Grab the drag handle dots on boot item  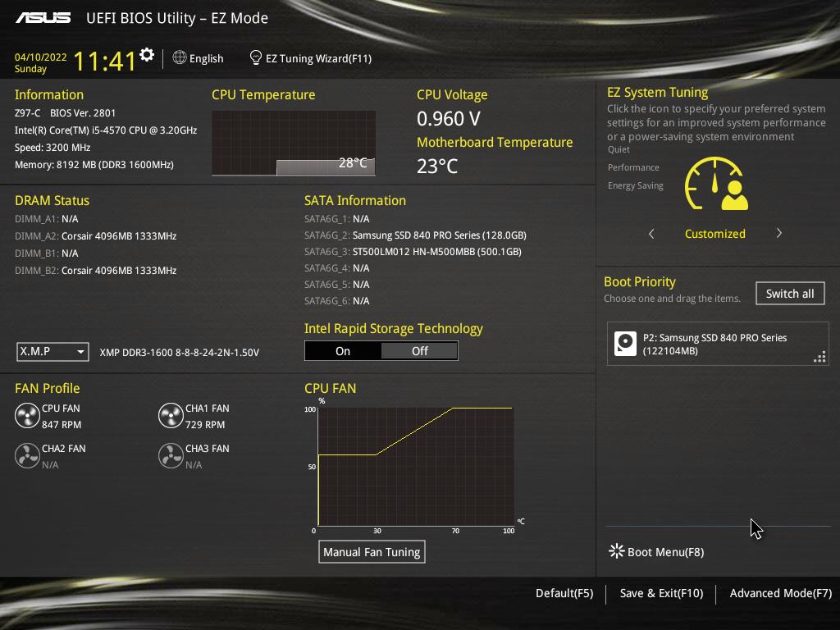[819, 357]
